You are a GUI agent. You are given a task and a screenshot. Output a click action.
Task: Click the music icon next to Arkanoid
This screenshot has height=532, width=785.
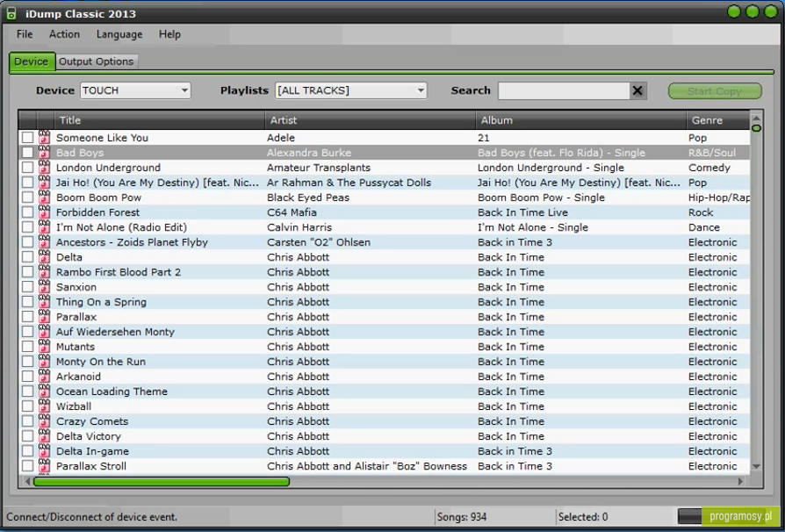[45, 377]
